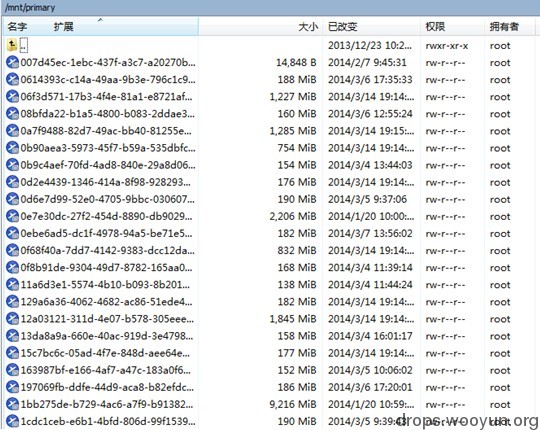This screenshot has width=540, height=430.
Task: Sort by the 扩展 extension column header
Action: (63, 27)
